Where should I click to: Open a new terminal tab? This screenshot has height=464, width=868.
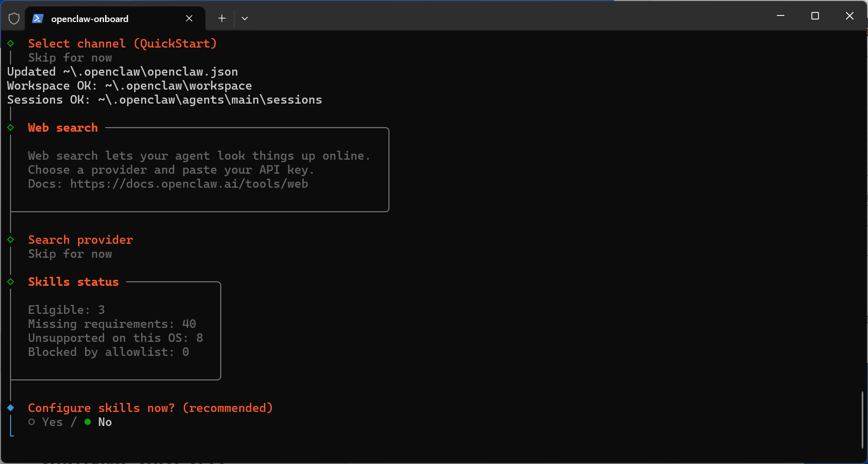(222, 19)
